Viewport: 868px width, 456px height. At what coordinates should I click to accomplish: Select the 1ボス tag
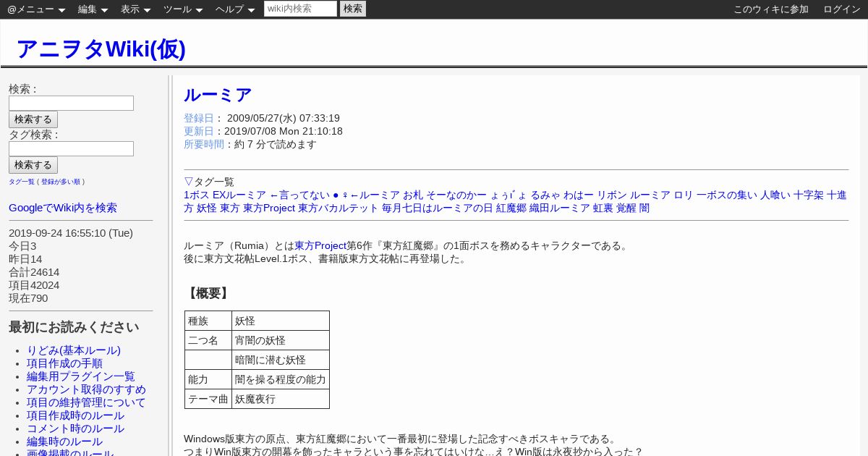point(197,195)
